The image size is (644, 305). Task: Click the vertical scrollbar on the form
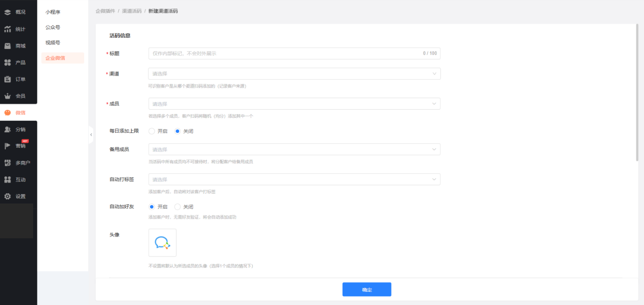coord(637,93)
